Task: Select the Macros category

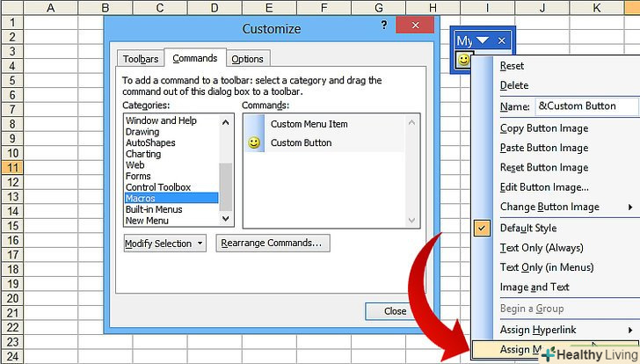Action: pos(171,199)
